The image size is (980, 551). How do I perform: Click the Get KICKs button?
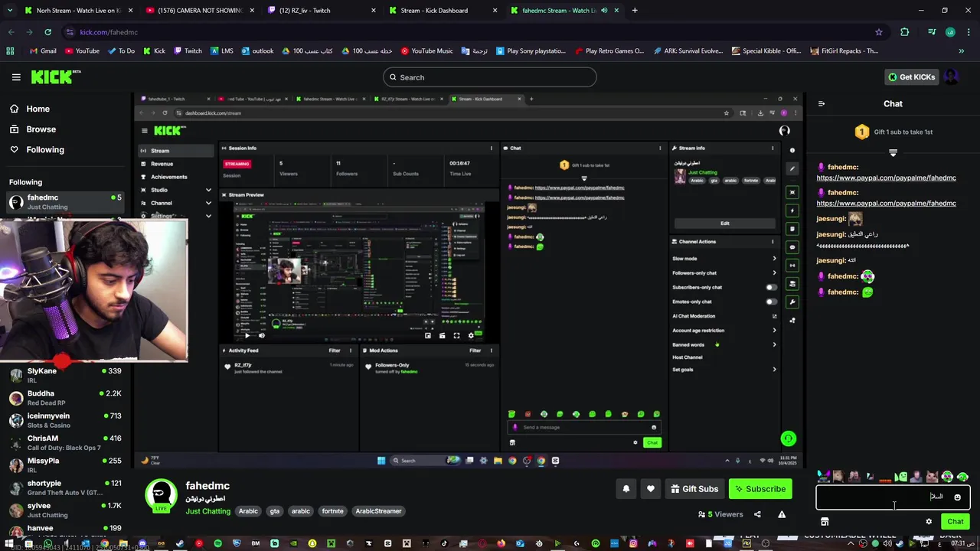[910, 77]
